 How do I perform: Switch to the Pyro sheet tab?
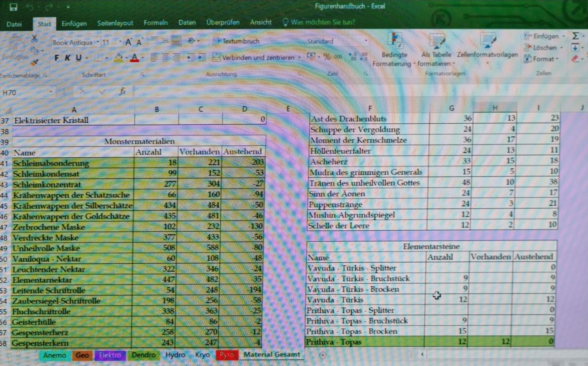tap(227, 355)
